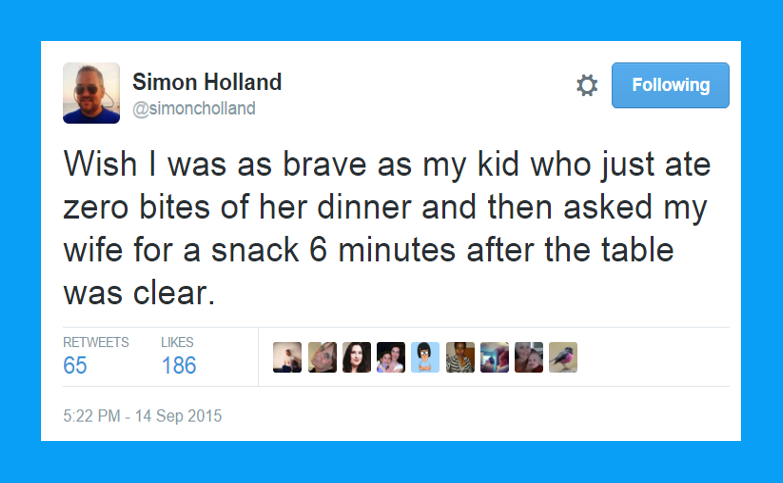This screenshot has width=783, height=483.
Task: Click the 5:22 PM - 14 Sep 2015 timestamp
Action: pos(142,416)
